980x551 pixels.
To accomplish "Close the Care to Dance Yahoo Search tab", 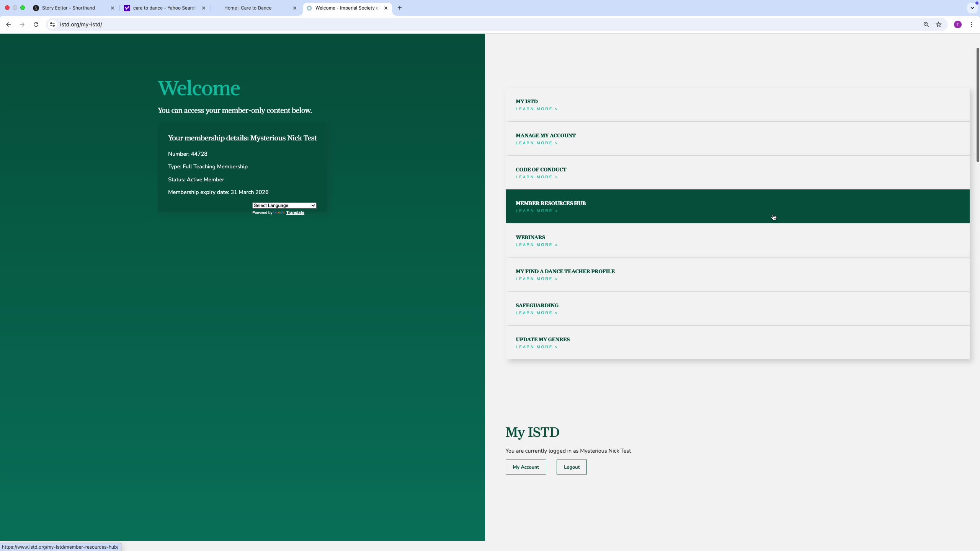I will pos(204,8).
